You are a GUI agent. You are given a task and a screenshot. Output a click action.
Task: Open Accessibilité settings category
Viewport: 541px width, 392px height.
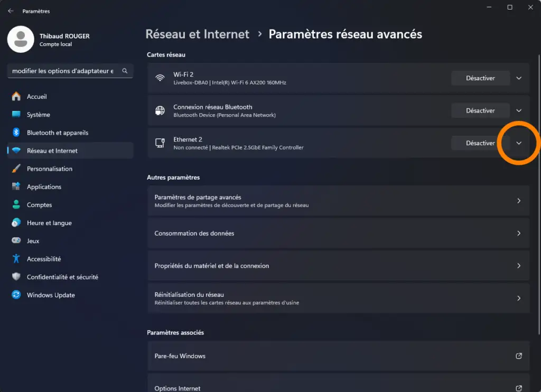coord(70,259)
